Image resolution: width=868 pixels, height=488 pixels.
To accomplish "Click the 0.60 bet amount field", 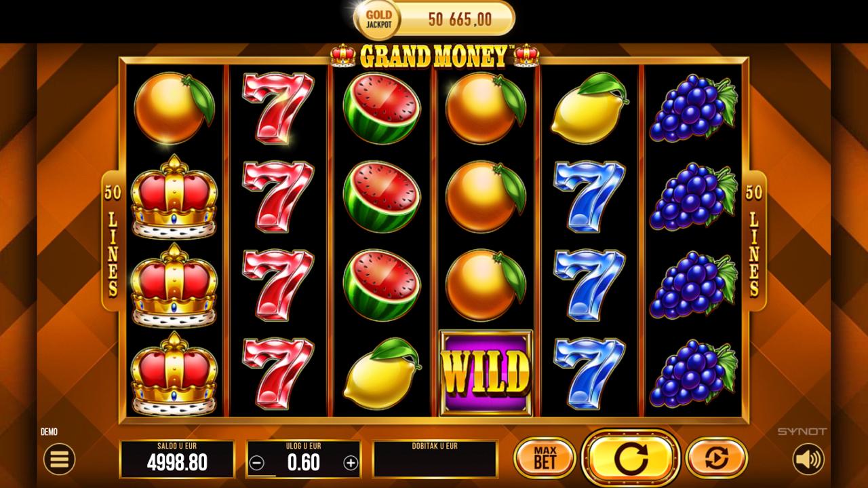I will point(303,463).
